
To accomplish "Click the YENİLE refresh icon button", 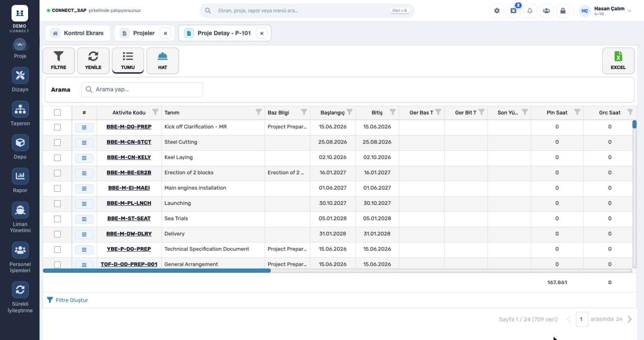I will pyautogui.click(x=93, y=61).
